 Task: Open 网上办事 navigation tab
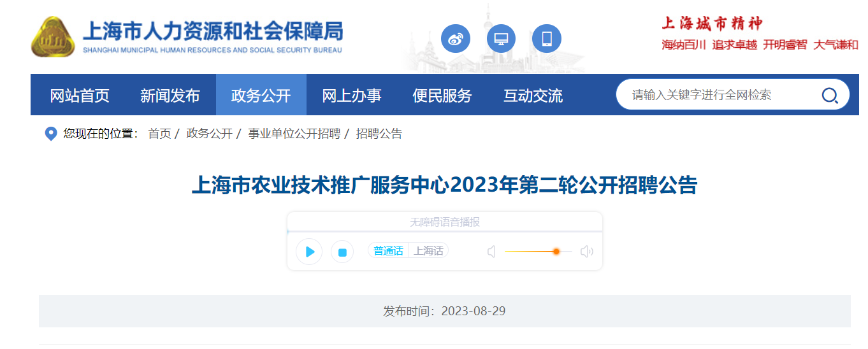352,96
